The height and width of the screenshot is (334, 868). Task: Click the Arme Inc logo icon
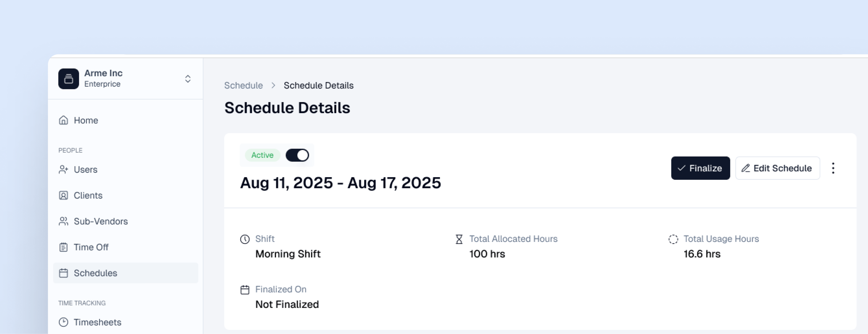point(68,79)
